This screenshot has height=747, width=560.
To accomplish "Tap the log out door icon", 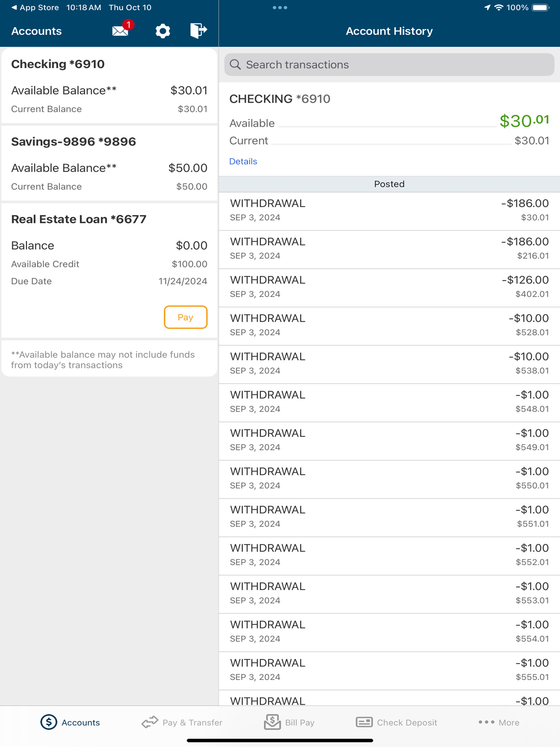I will coord(198,31).
